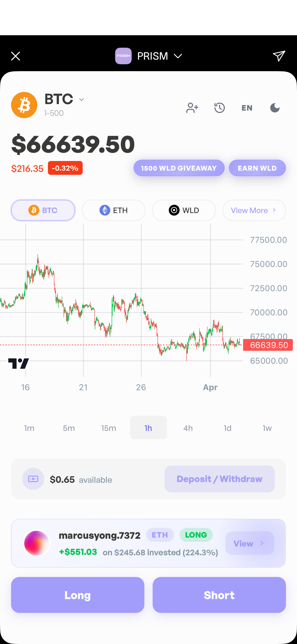
Task: Tap the add friend invite icon
Action: click(x=192, y=108)
